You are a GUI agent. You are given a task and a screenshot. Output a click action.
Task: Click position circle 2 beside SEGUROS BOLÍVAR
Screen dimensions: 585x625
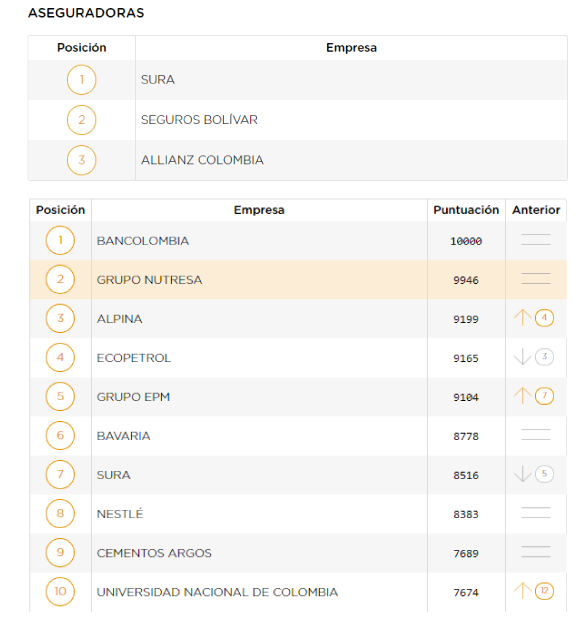tap(82, 120)
